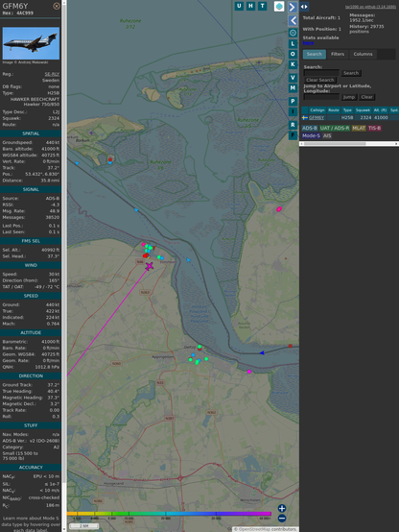Expand sidebar with right chevron arrow
Screen dimensions: 399x532
[x=293, y=7]
